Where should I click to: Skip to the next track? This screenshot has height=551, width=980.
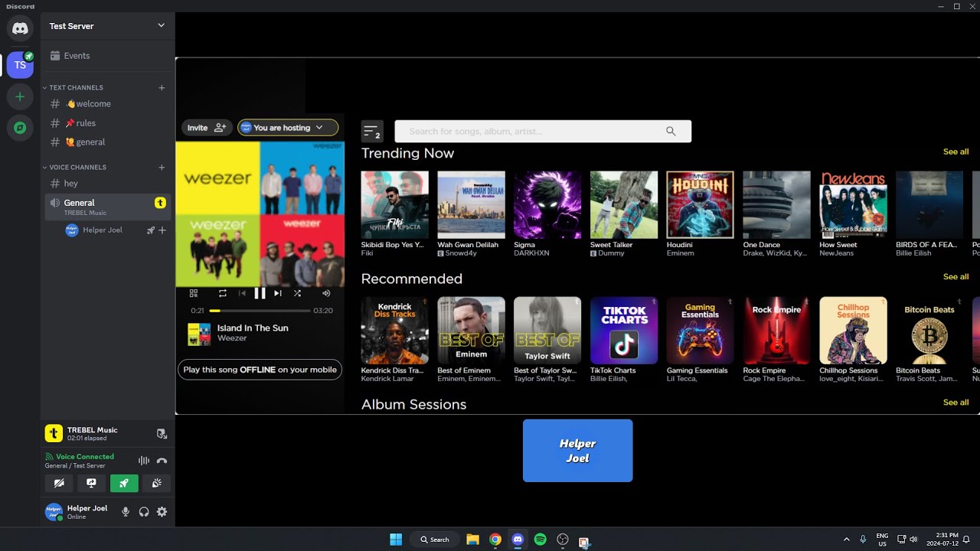(x=278, y=293)
